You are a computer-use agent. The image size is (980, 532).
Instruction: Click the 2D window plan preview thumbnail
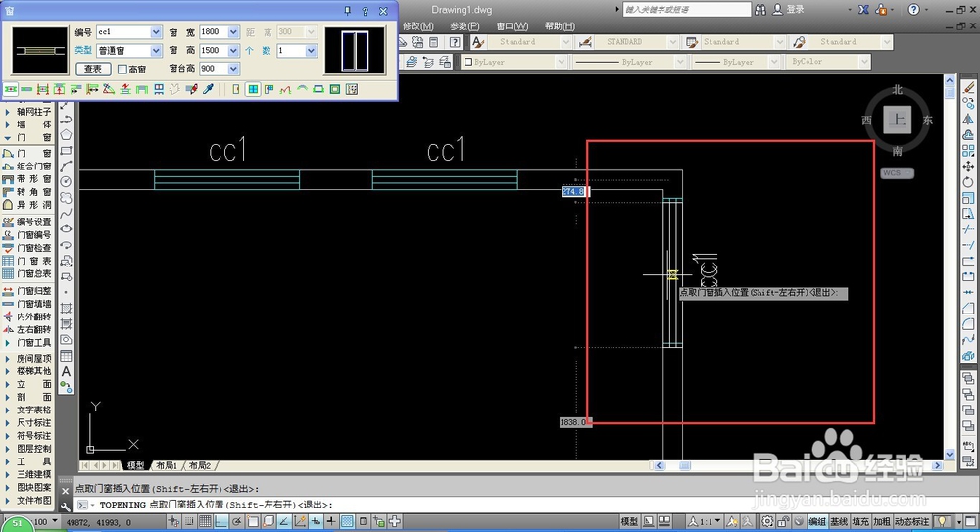[40, 51]
